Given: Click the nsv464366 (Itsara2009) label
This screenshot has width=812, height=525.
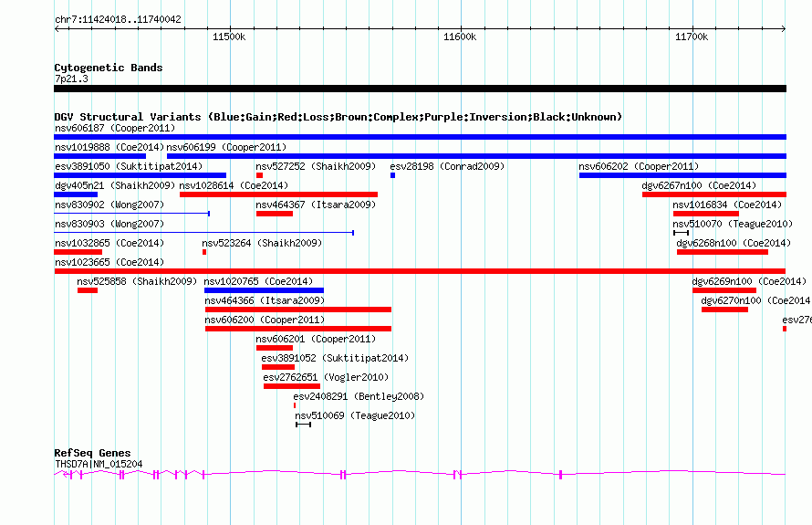Looking at the screenshot, I should [265, 300].
